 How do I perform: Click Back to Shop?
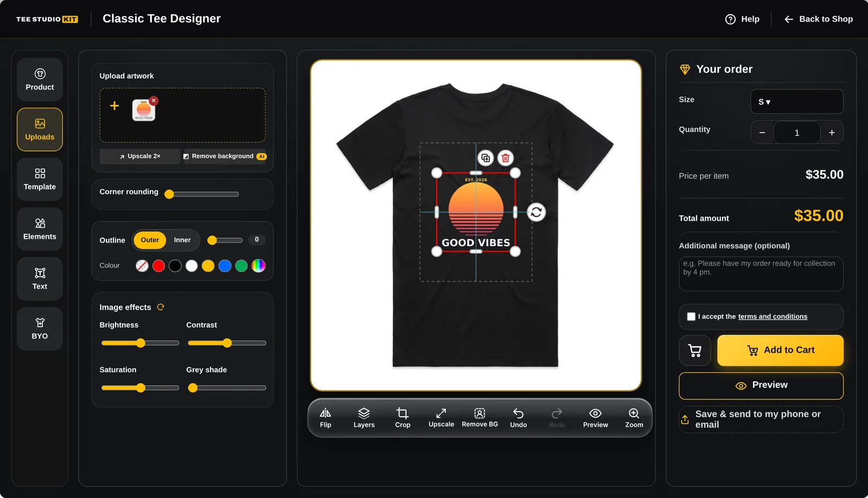(818, 19)
